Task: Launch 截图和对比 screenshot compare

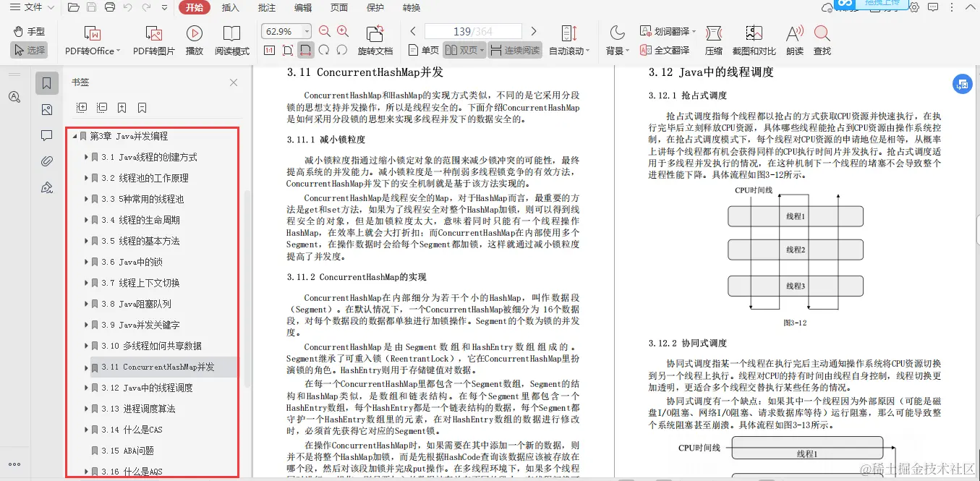Action: tap(754, 39)
